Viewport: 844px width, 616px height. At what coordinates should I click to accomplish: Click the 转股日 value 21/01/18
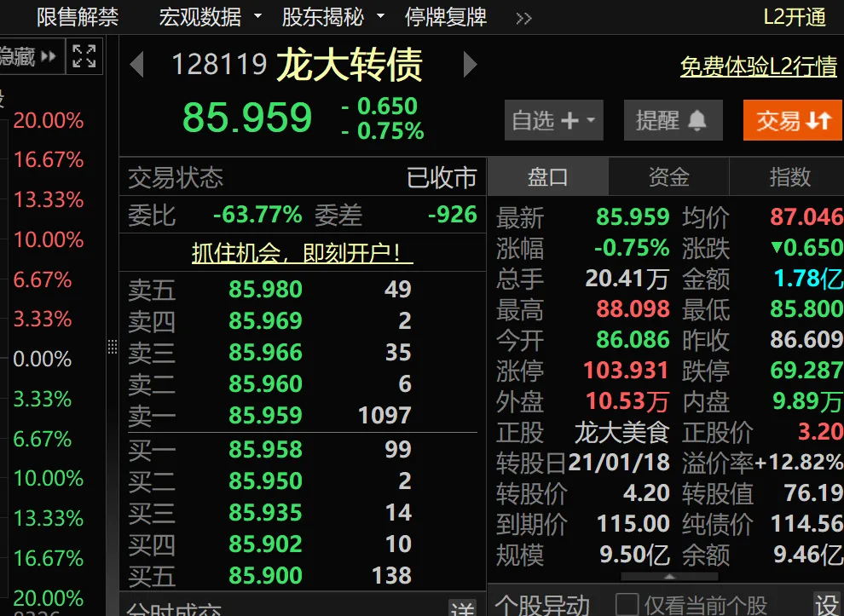619,463
